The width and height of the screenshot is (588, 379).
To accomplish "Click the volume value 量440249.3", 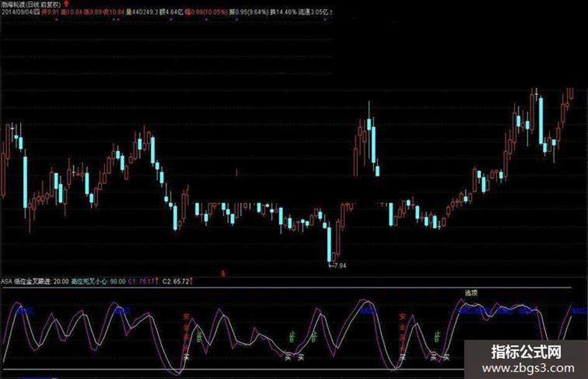I will [x=142, y=12].
